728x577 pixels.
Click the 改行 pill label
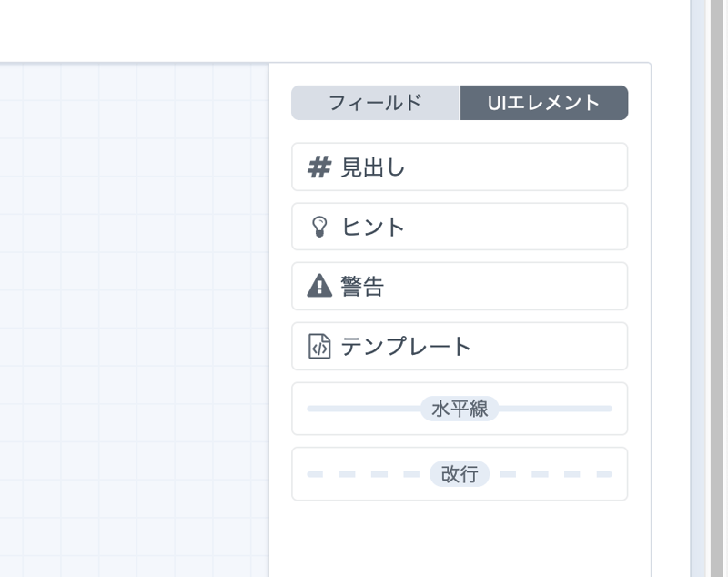[x=460, y=474]
